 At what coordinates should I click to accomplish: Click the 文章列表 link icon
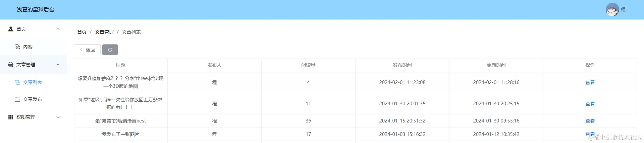click(x=17, y=82)
